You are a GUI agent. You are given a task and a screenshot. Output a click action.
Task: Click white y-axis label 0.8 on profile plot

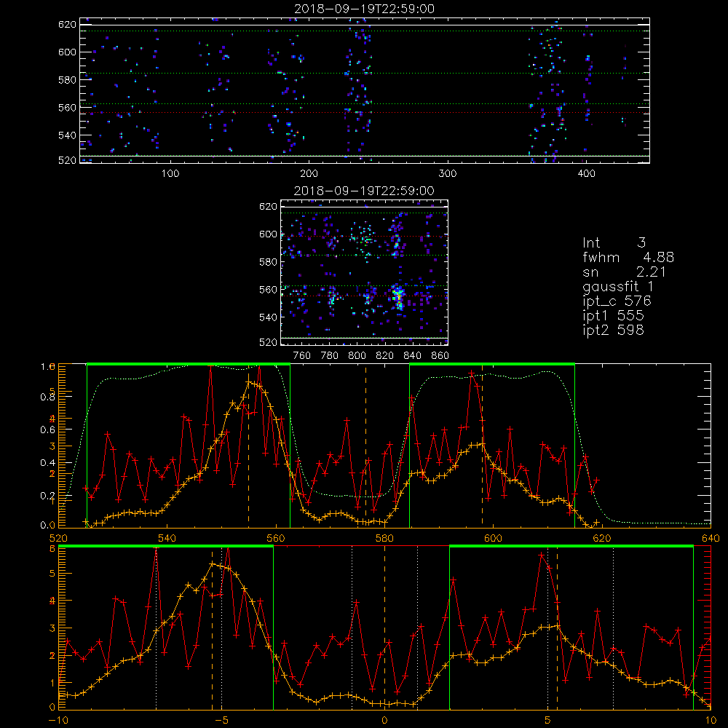pos(48,397)
